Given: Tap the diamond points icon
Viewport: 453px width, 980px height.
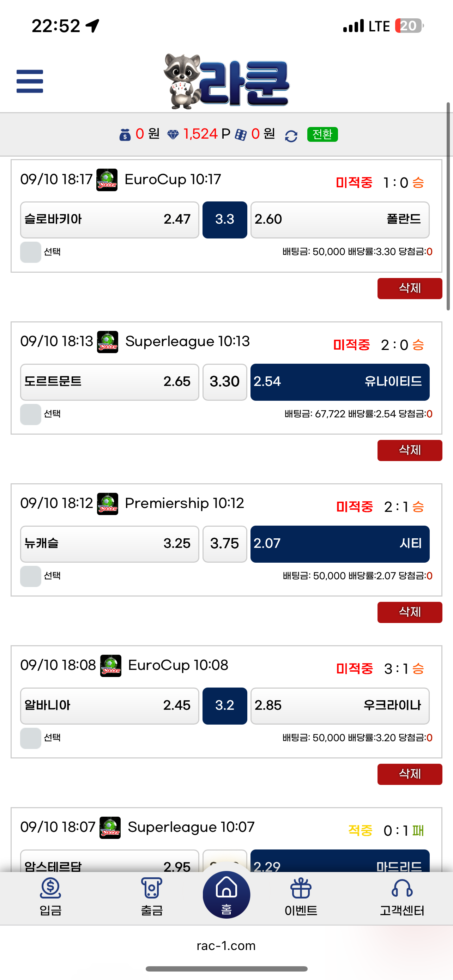Looking at the screenshot, I should (173, 135).
